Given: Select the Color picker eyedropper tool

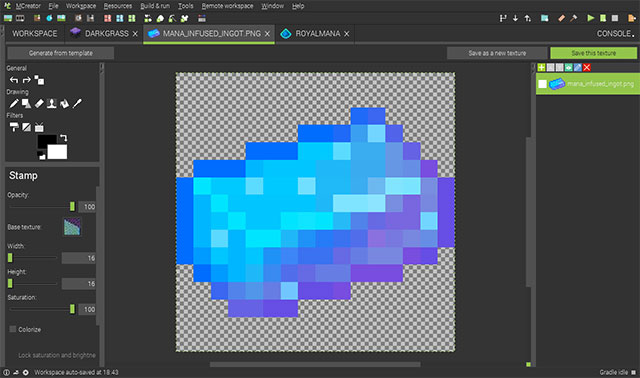Looking at the screenshot, I should (77, 104).
